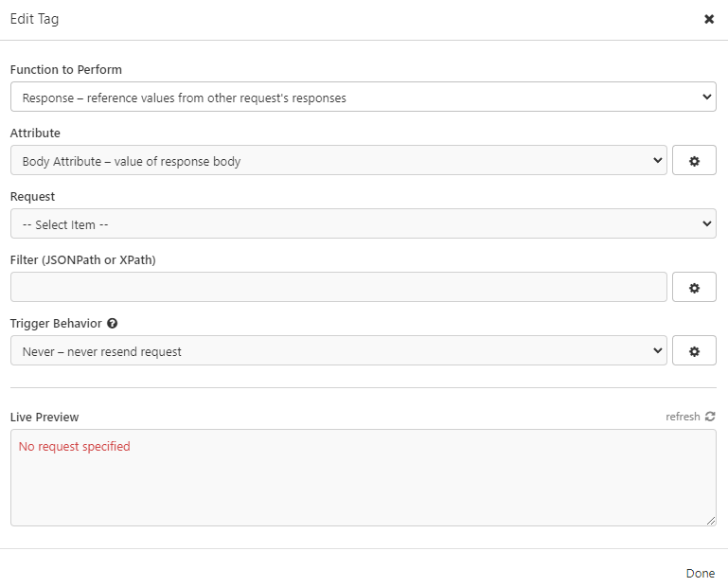This screenshot has height=587, width=728.
Task: Open the Function to Perform dropdown
Action: point(364,97)
